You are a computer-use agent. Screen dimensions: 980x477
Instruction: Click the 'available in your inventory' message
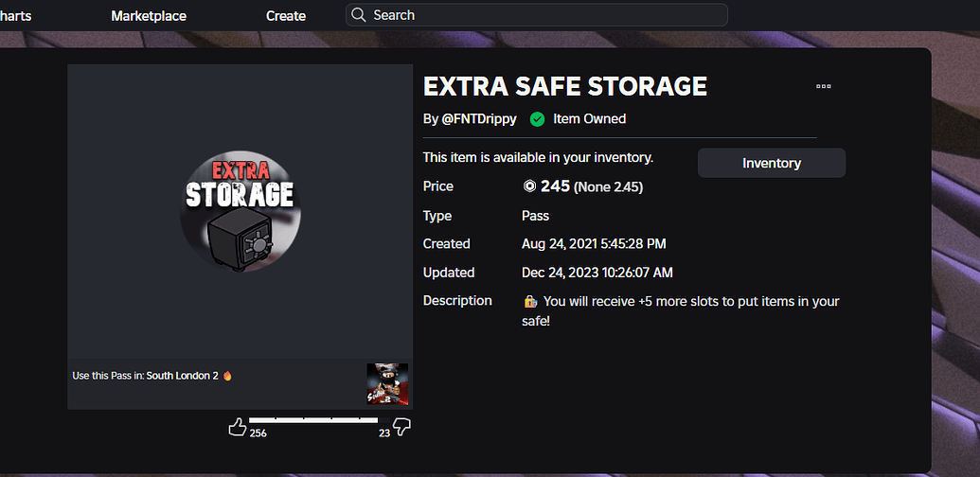point(538,158)
